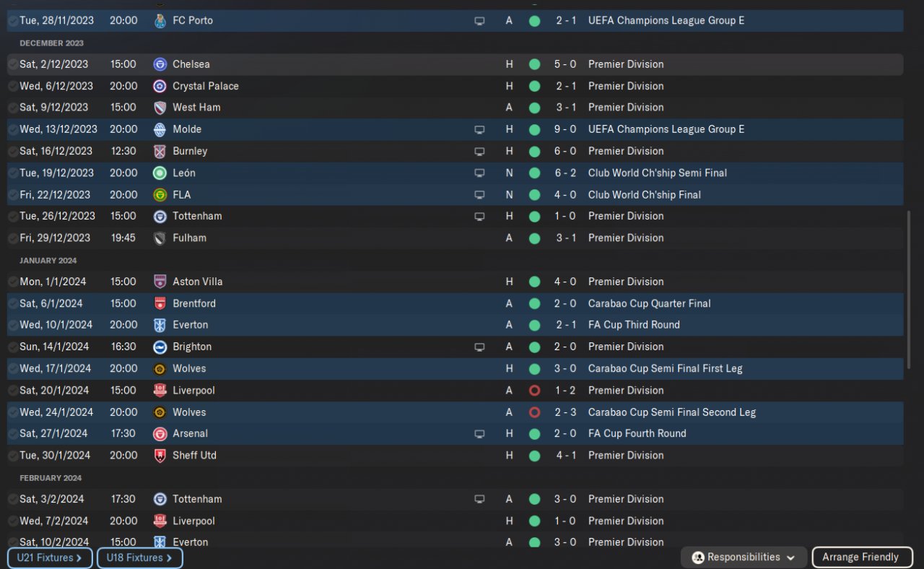Click TV broadcast icon on FC Porto row
This screenshot has width=924, height=569.
coord(479,21)
